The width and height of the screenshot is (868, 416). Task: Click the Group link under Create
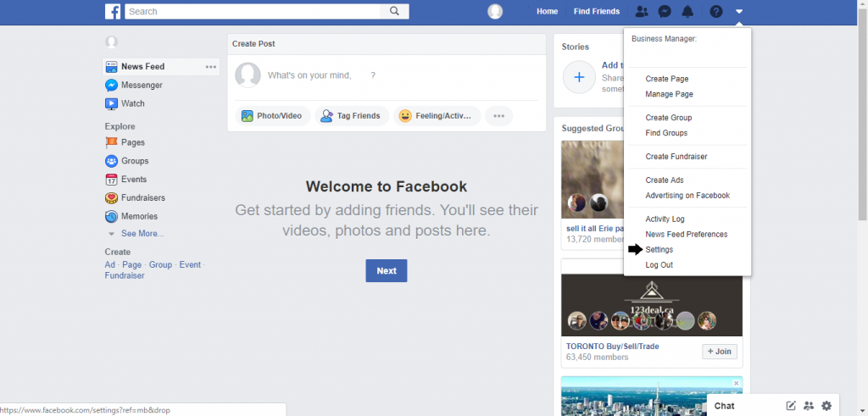[160, 265]
